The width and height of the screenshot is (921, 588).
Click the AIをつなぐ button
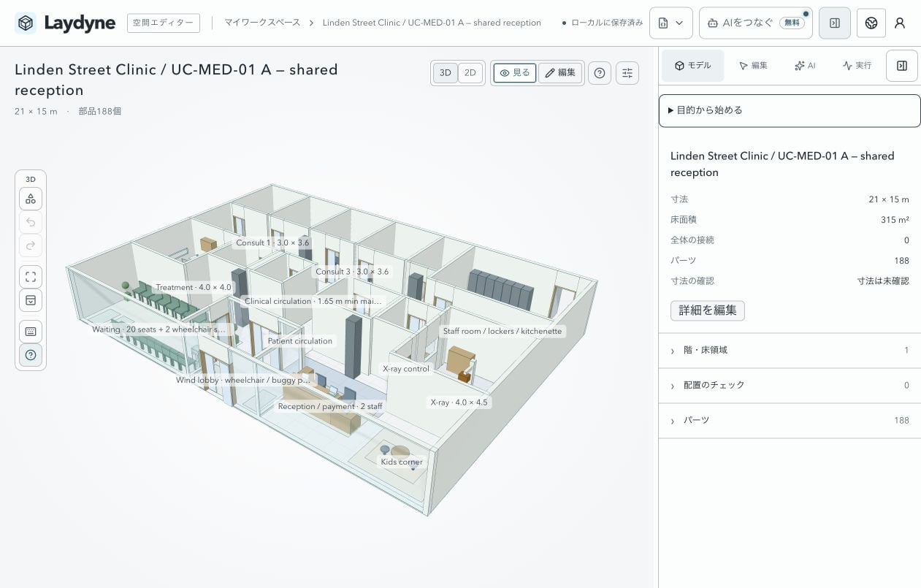coord(756,23)
